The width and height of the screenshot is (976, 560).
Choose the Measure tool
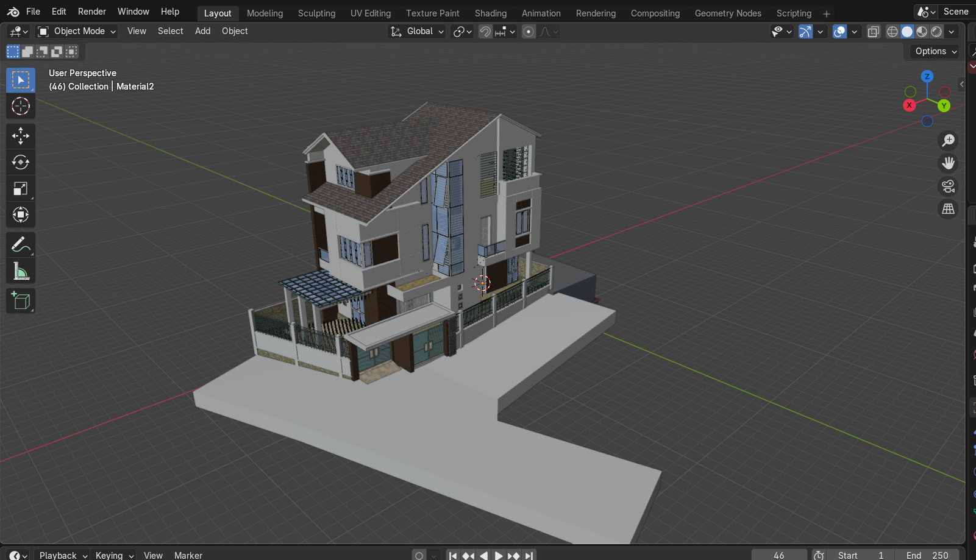pos(21,271)
